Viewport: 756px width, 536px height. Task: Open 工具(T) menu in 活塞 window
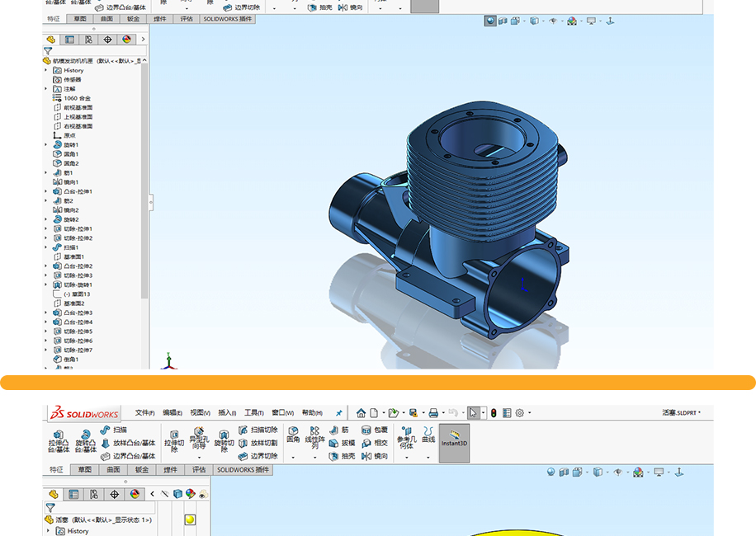click(254, 412)
